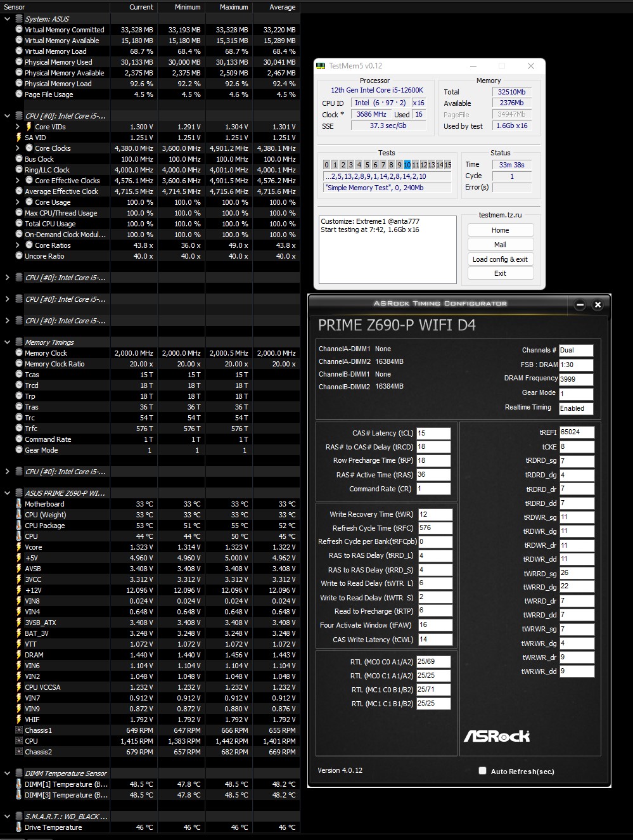The height and width of the screenshot is (840, 633).
Task: Click the Page File Usage sensor icon
Action: coord(19,94)
